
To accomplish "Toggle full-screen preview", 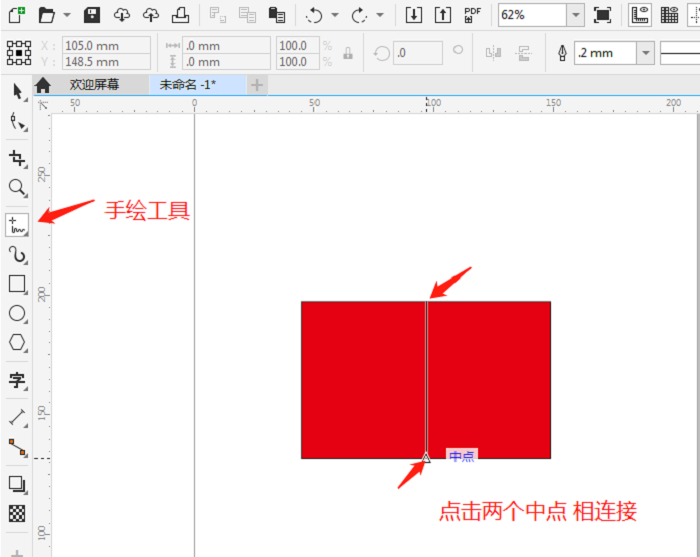I will tap(603, 15).
